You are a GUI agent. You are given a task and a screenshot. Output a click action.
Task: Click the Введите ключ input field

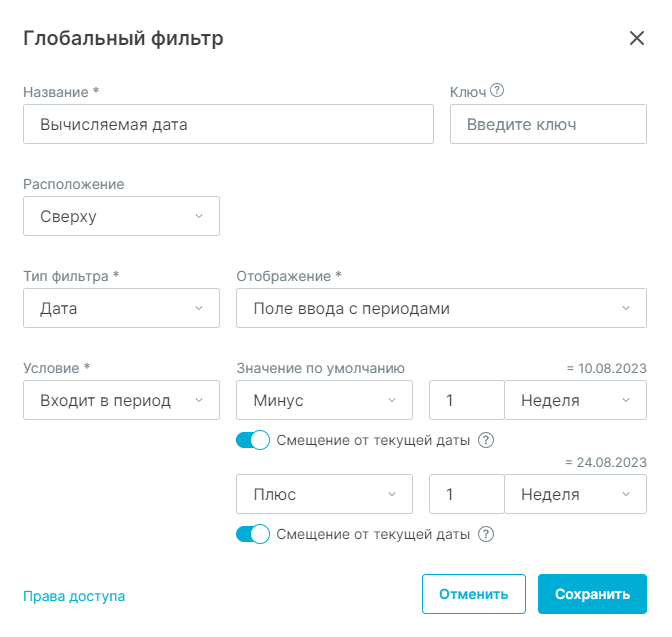(548, 124)
